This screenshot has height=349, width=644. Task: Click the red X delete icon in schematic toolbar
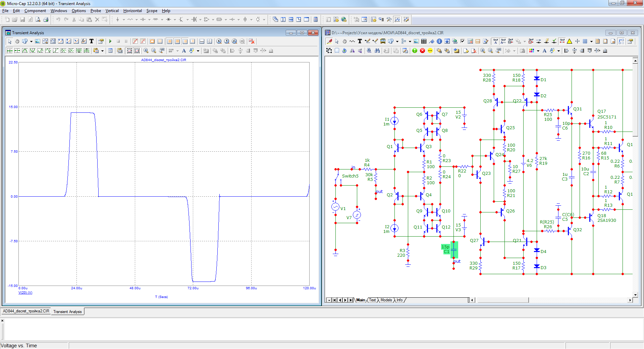[x=422, y=51]
